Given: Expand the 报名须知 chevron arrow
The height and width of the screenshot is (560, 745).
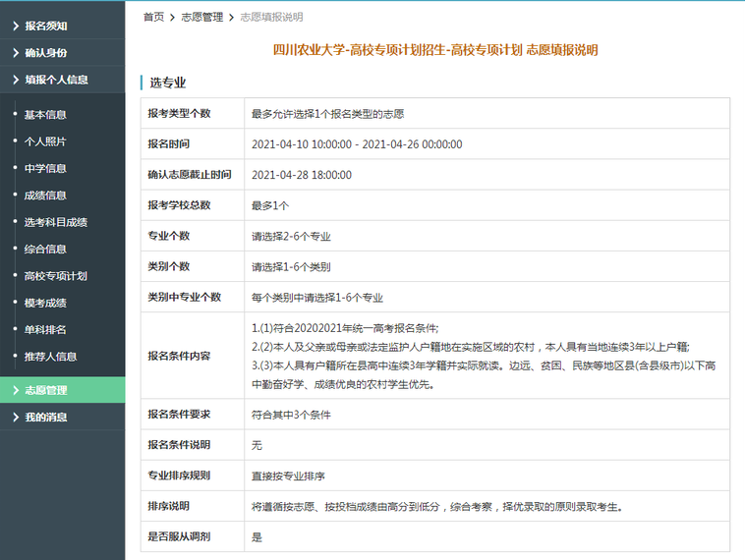Looking at the screenshot, I should click(16, 26).
